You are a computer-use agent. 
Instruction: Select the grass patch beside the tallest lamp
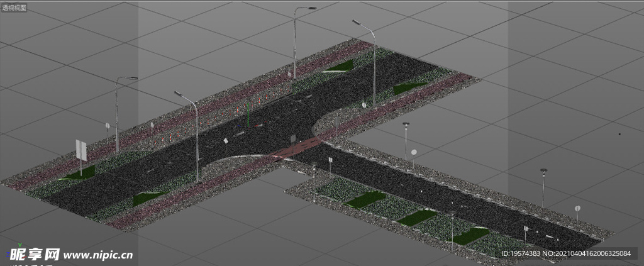click(340, 65)
